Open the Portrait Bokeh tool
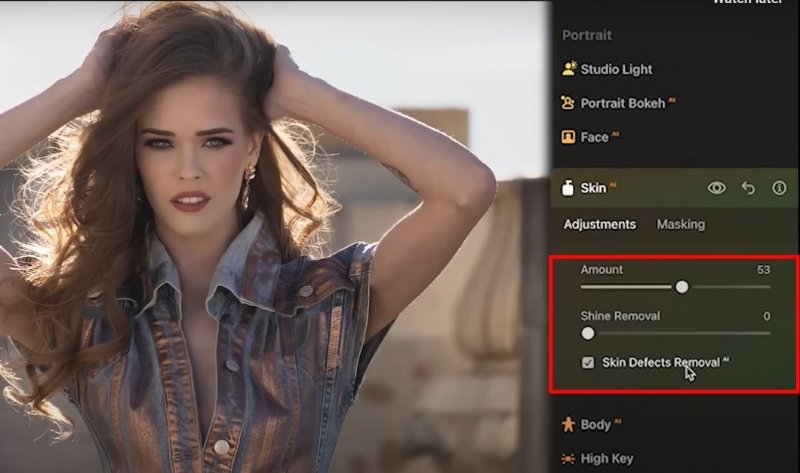Viewport: 800px width, 473px height. tap(618, 103)
